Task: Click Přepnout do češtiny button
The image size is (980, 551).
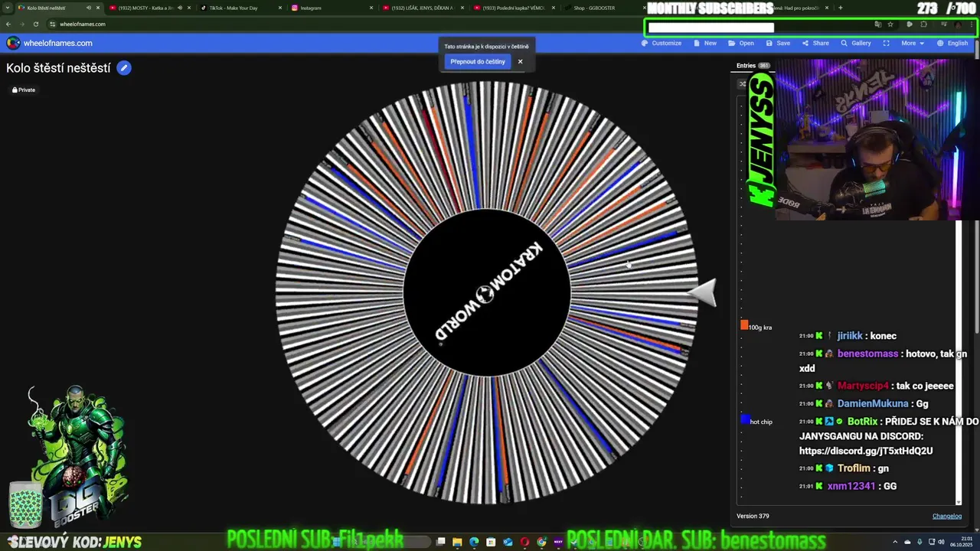Action: (478, 61)
